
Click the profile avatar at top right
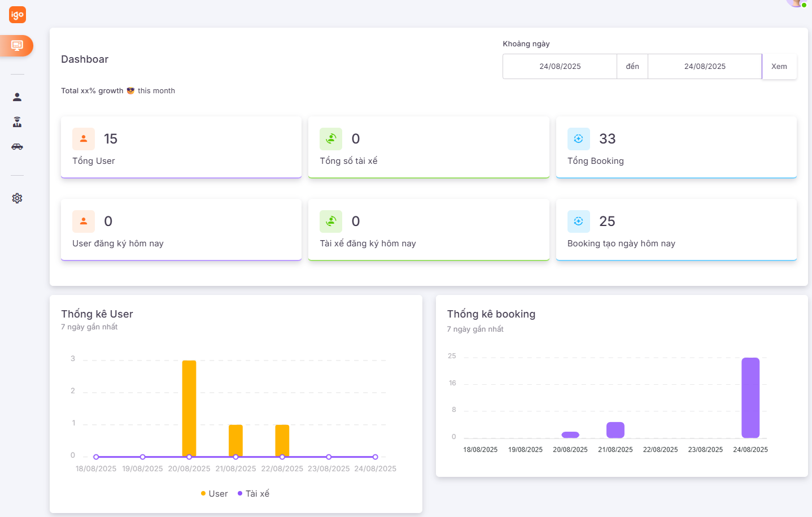(x=796, y=3)
